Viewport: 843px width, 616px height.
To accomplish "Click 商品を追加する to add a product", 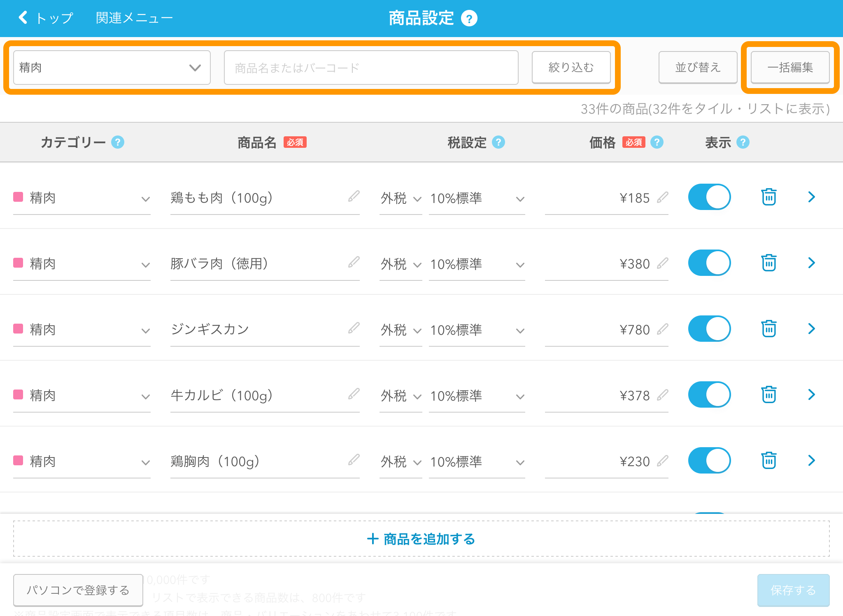I will [x=421, y=539].
